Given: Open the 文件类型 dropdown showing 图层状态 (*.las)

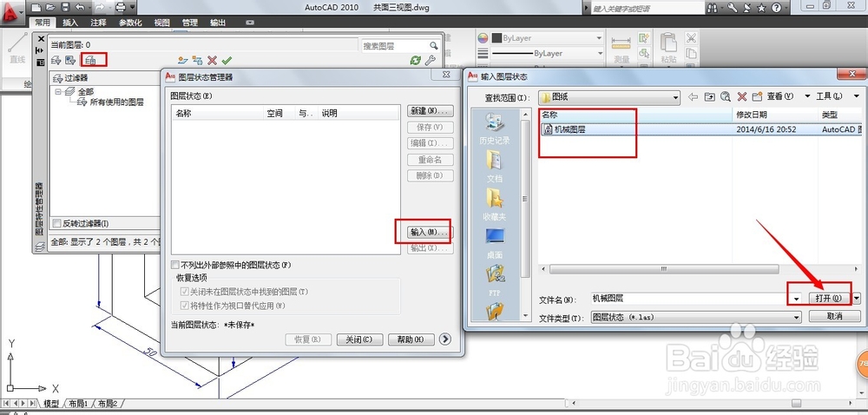Looking at the screenshot, I should point(696,317).
